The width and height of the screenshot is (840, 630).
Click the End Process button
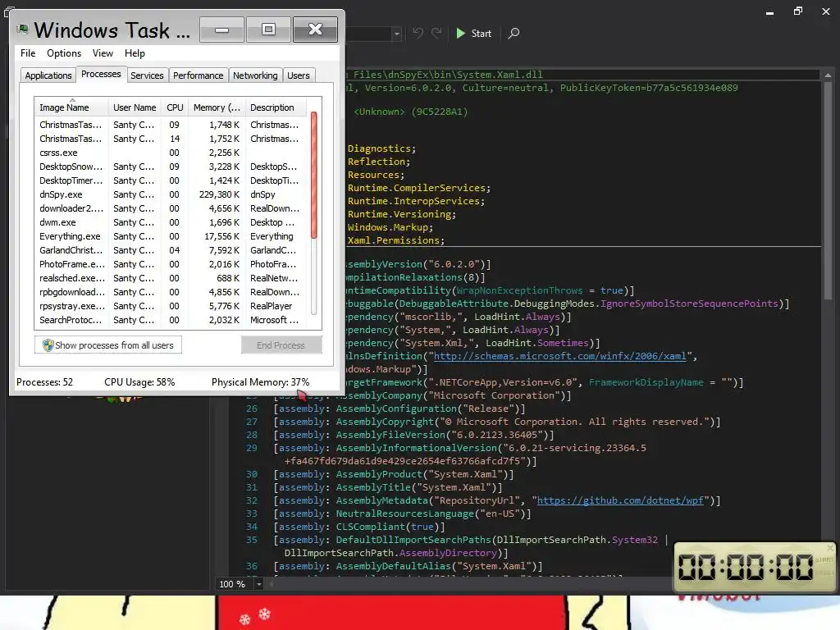click(x=281, y=345)
